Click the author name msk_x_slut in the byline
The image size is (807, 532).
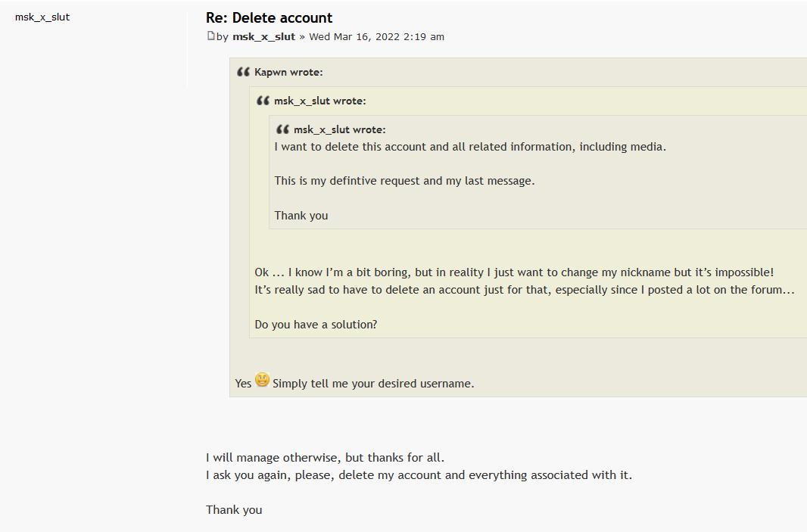pos(263,36)
